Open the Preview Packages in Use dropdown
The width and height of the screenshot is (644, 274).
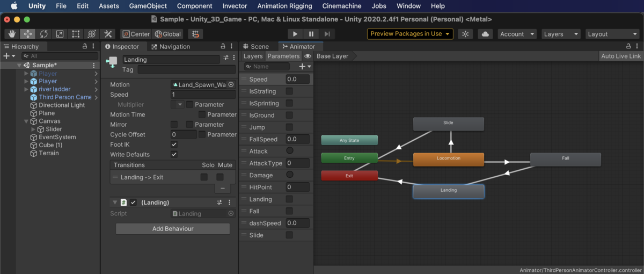pyautogui.click(x=411, y=34)
